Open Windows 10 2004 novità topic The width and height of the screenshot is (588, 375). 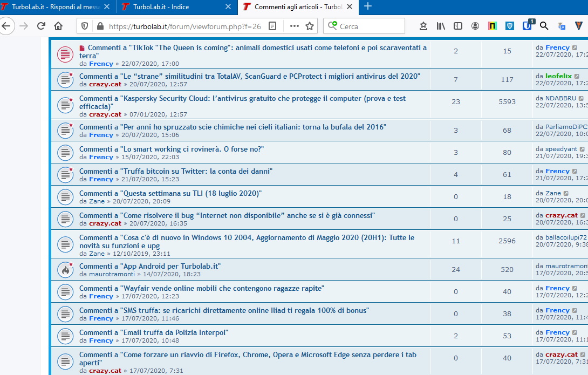click(247, 242)
